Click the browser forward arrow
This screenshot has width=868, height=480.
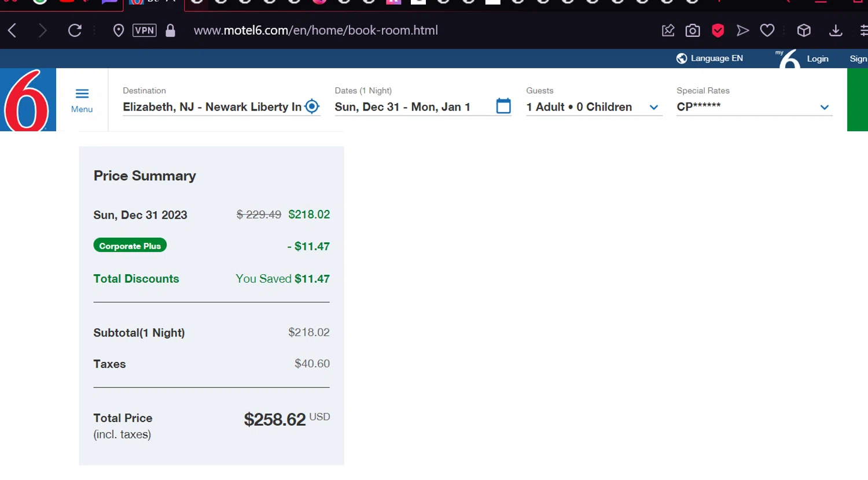click(42, 30)
